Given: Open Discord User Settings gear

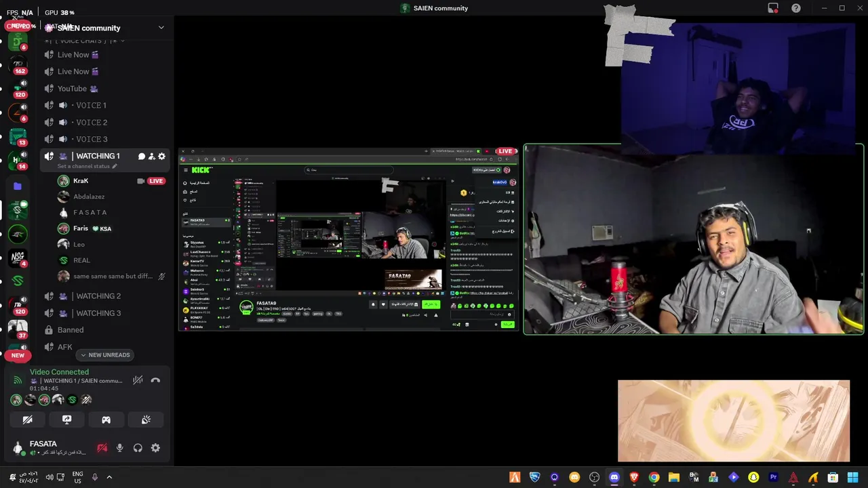Looking at the screenshot, I should click(x=155, y=448).
